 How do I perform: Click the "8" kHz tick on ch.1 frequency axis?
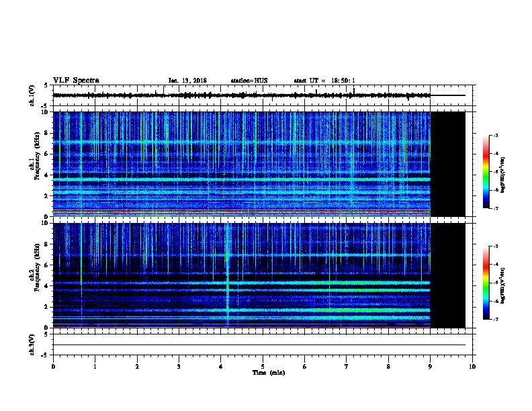tap(47, 133)
